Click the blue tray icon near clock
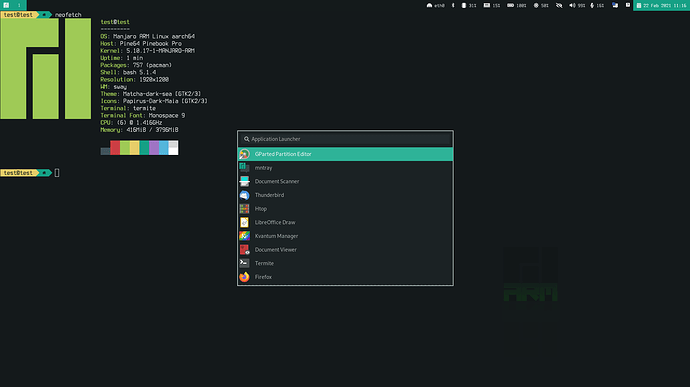Screen dimensions: 690x387 (x=615, y=5)
